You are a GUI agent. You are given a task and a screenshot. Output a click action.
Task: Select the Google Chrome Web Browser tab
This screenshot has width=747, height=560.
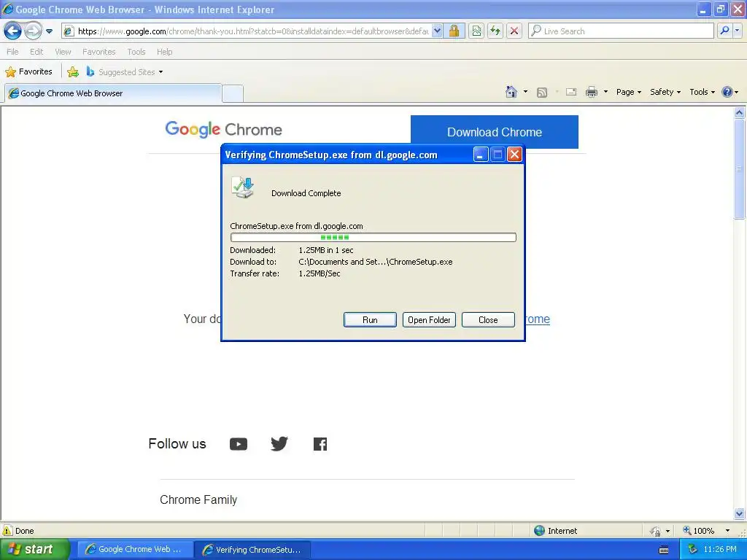[113, 93]
